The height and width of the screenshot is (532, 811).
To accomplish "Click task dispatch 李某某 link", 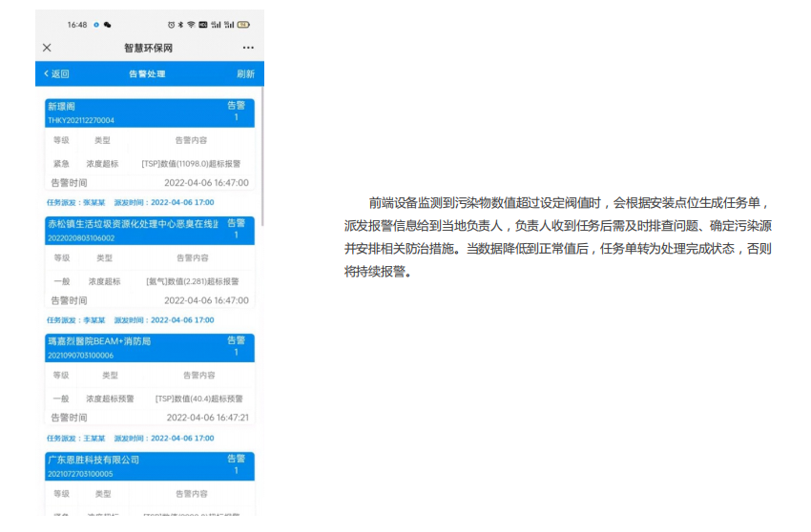I will point(76,320).
